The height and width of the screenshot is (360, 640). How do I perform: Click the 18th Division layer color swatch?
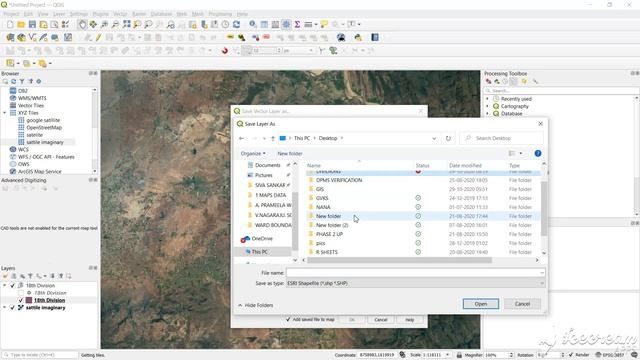[x=29, y=300]
